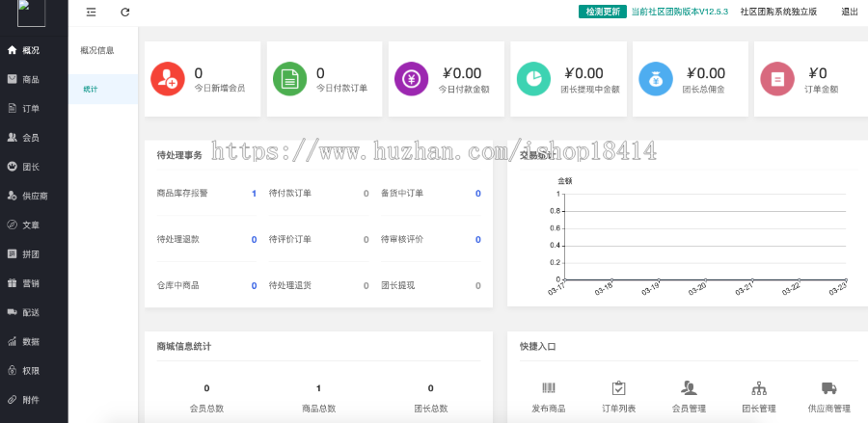
Task: Open the 权限 lock icon in the sidebar
Action: pos(12,370)
